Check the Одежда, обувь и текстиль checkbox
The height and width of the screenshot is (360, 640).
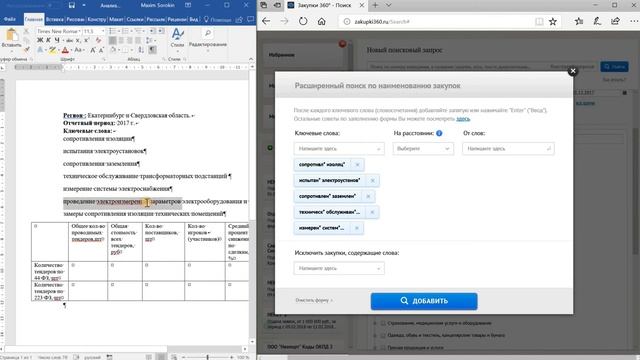point(383,335)
